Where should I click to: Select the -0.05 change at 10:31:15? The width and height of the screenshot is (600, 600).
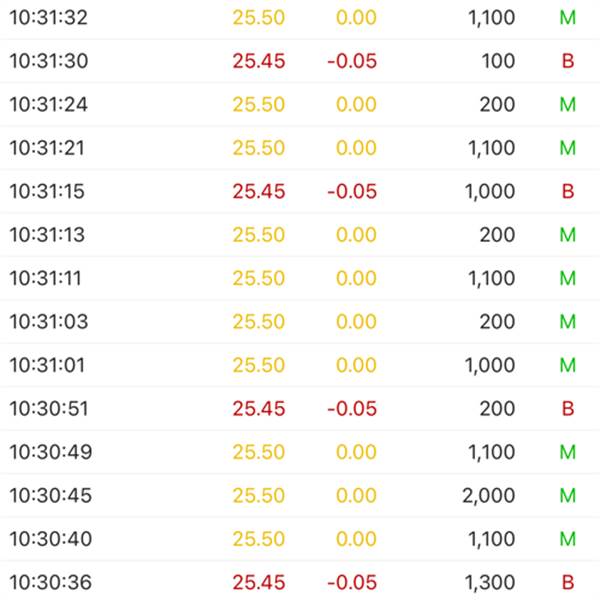(352, 191)
